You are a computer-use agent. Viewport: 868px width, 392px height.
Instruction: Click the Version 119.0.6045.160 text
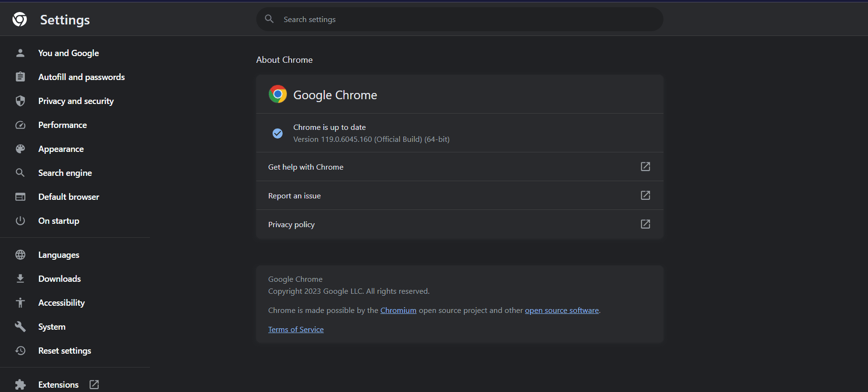(371, 139)
